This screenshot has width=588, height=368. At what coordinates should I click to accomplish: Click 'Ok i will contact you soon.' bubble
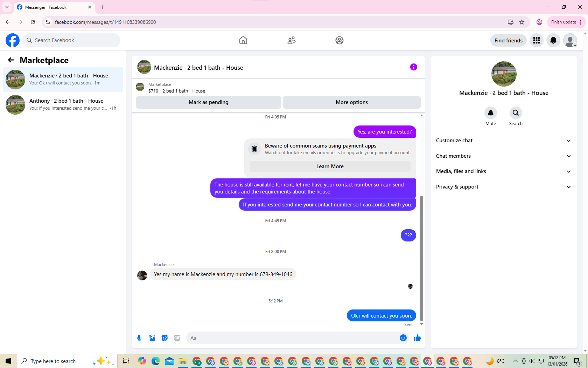(x=381, y=316)
